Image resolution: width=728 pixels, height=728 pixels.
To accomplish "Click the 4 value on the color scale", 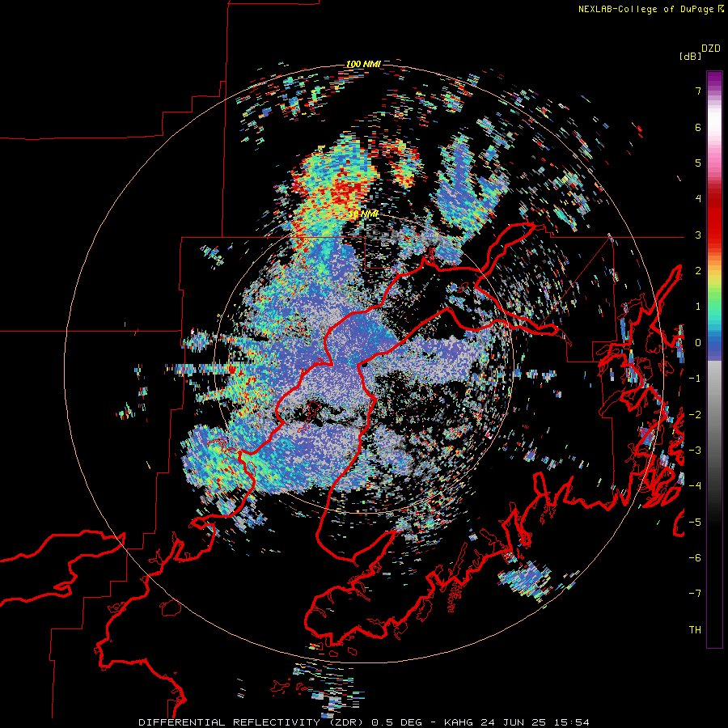I will click(x=698, y=199).
